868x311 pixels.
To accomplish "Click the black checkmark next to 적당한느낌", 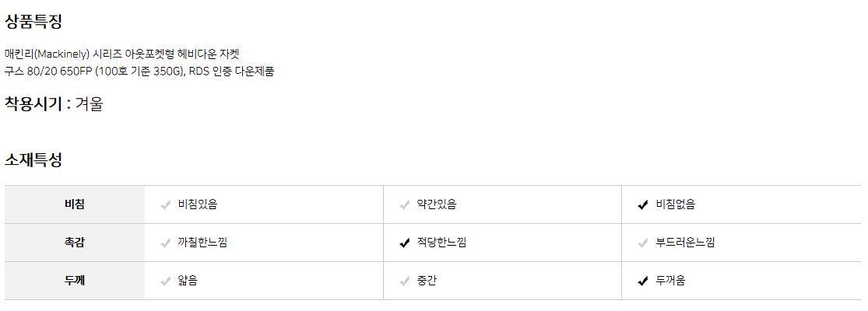I will 404,243.
